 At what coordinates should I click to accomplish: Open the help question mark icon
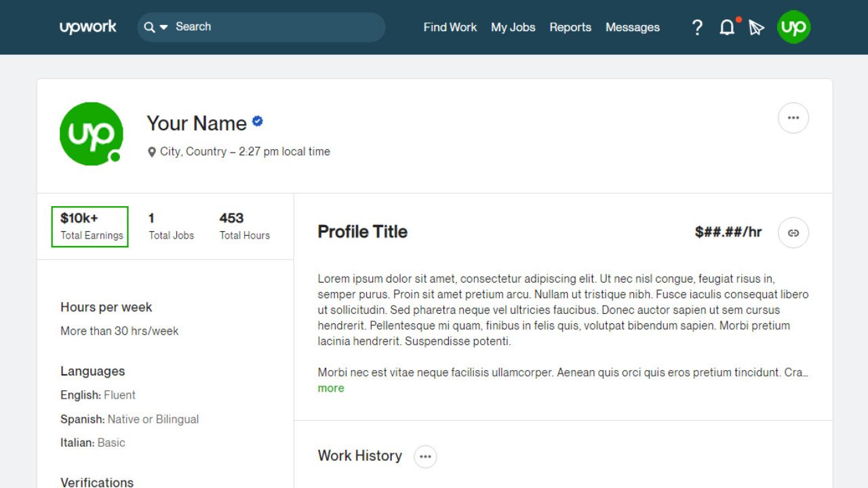(x=697, y=27)
